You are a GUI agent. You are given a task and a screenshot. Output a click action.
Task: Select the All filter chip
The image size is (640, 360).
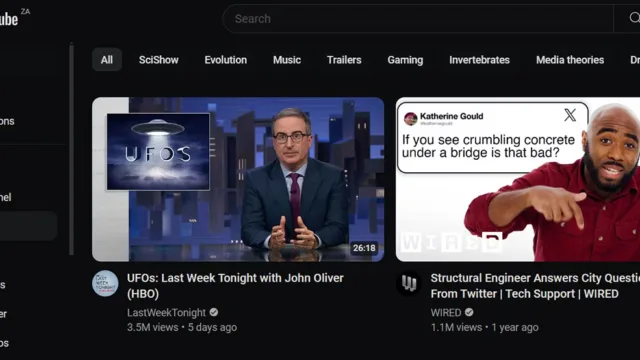[107, 60]
